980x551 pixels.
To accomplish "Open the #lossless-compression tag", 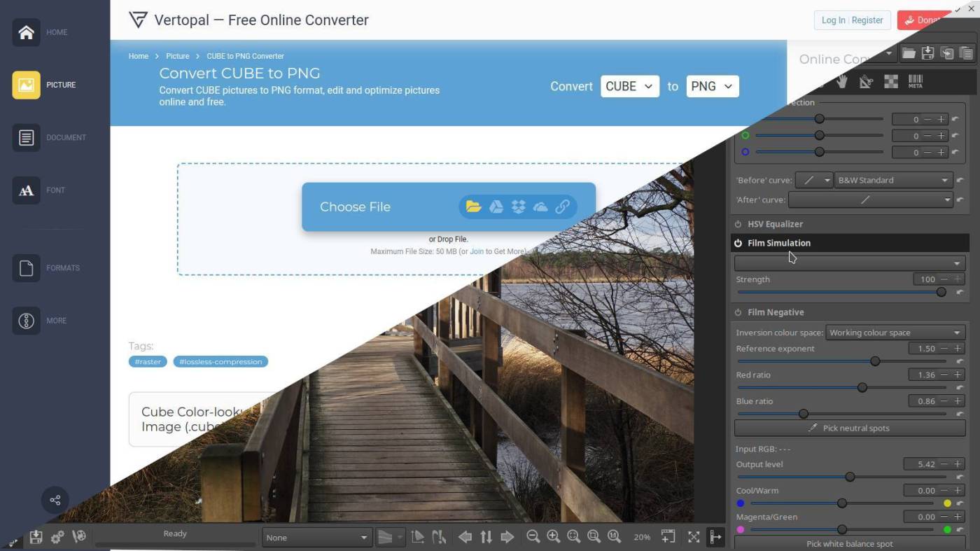I will point(220,362).
